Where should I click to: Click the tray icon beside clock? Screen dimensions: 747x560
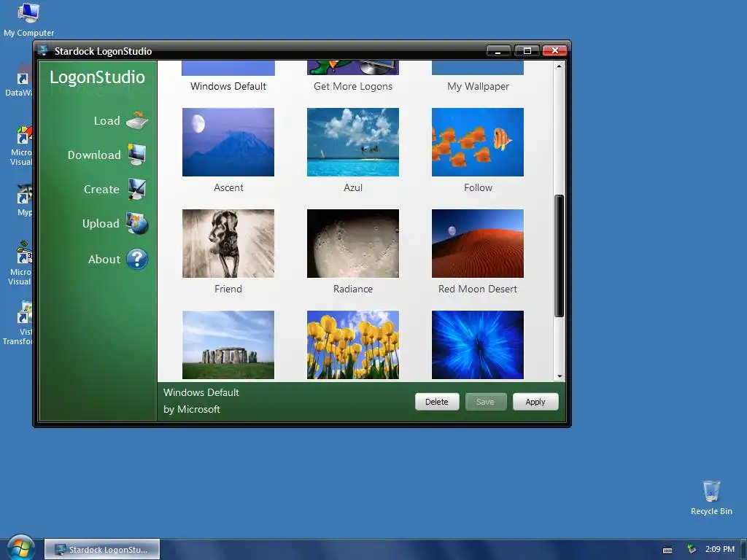[692, 550]
